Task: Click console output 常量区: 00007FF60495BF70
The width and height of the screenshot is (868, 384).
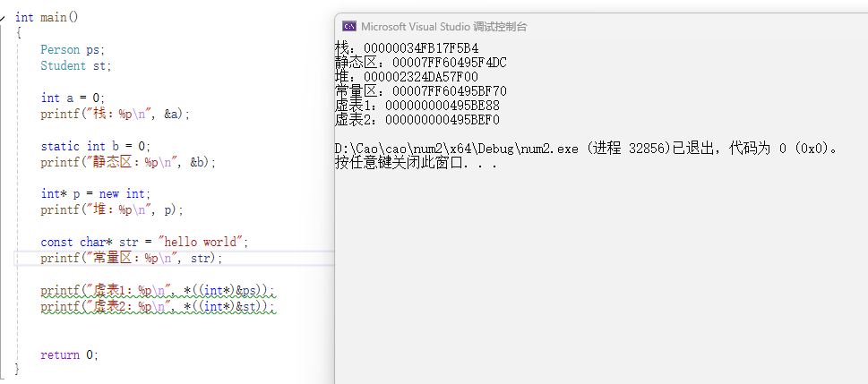Action: [x=421, y=90]
